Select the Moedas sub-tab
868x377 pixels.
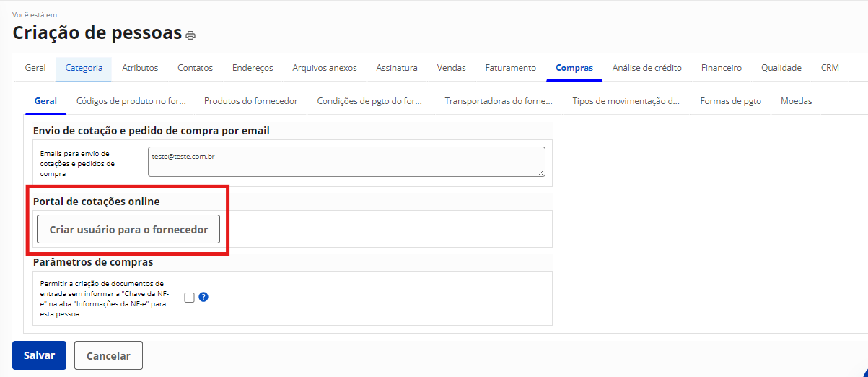[797, 101]
